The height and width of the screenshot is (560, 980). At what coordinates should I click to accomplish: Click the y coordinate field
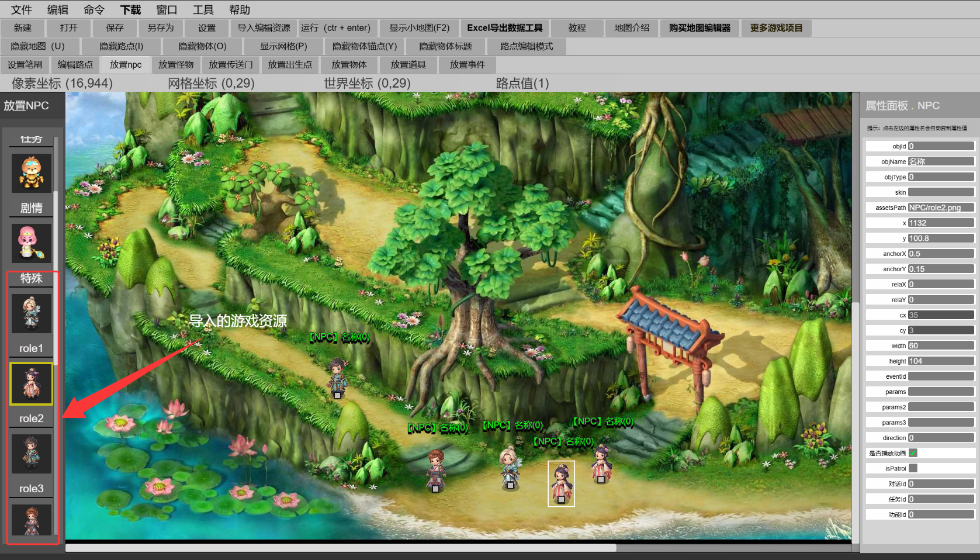click(x=941, y=238)
